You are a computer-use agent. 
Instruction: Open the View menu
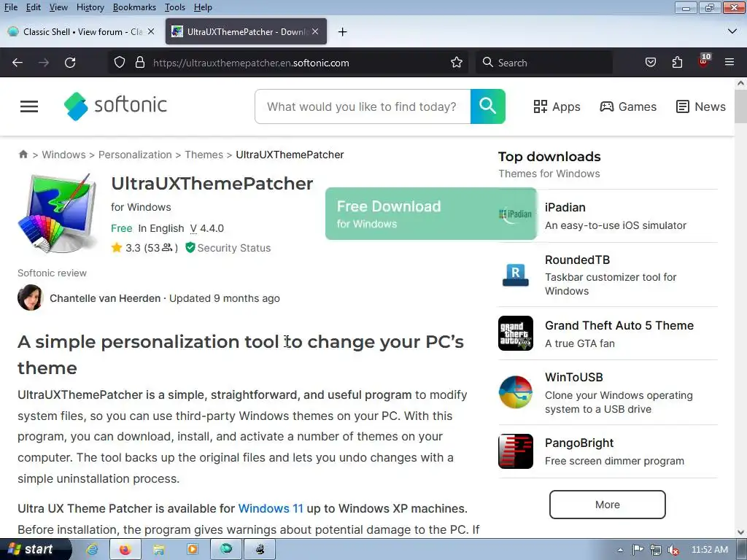(x=58, y=7)
